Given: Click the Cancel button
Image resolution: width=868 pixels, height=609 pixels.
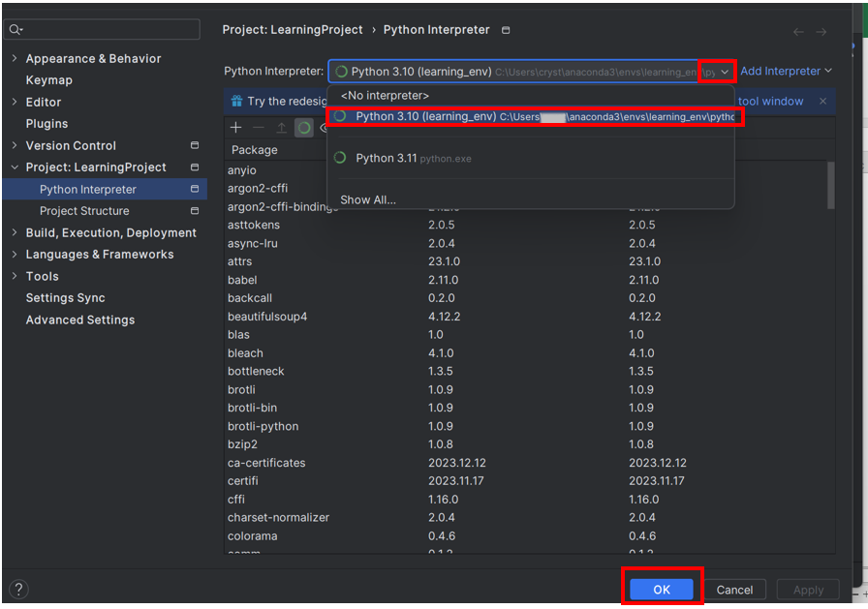Looking at the screenshot, I should pos(734,590).
